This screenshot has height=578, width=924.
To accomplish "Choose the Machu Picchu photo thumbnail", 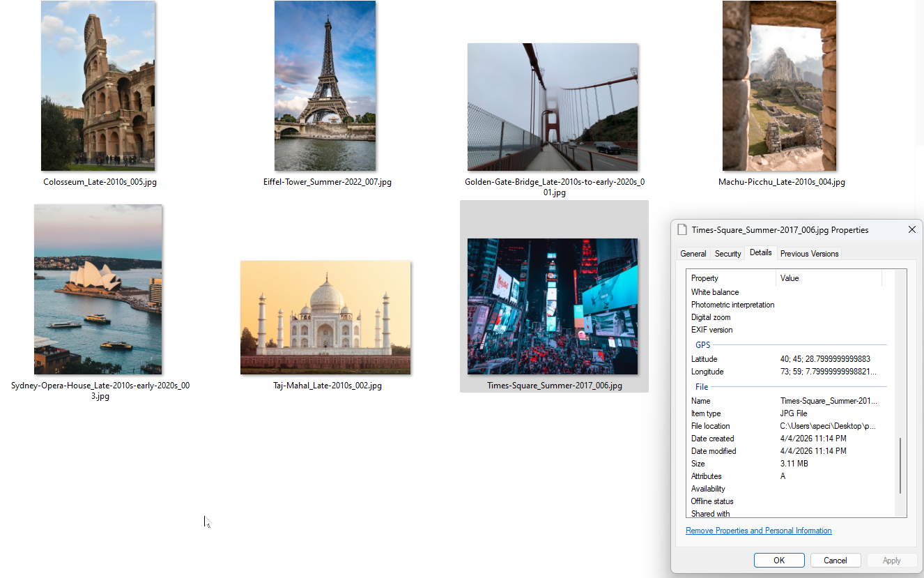I will click(779, 86).
